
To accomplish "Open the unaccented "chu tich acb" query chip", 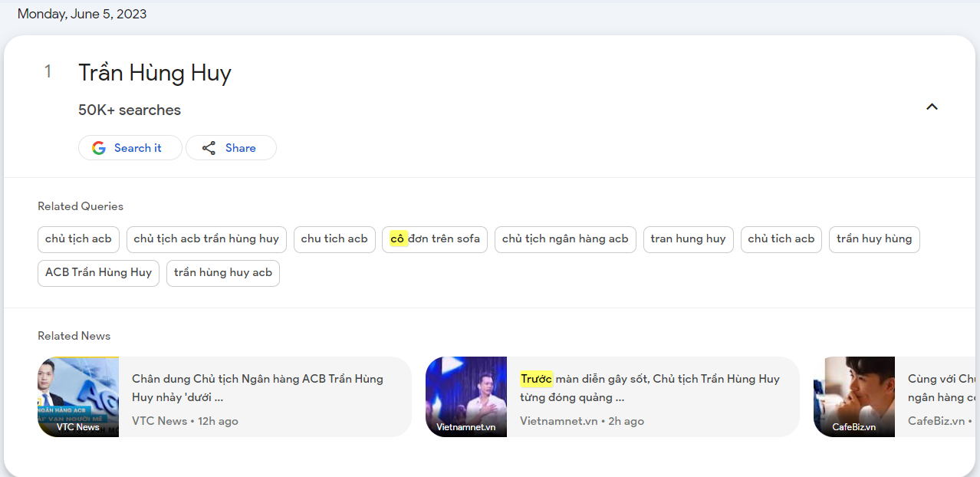I will coord(334,239).
